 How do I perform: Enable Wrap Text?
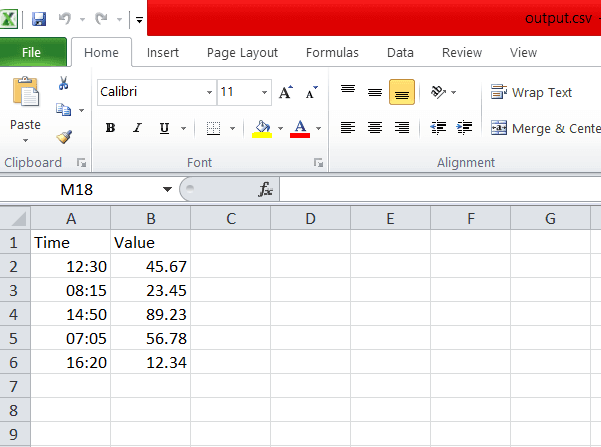pyautogui.click(x=531, y=92)
